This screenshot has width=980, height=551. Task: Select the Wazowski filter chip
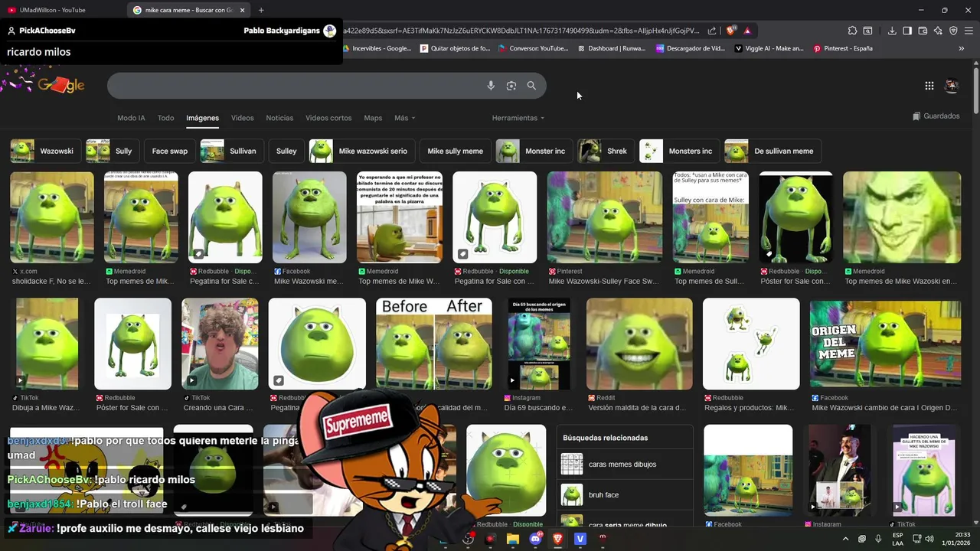46,151
